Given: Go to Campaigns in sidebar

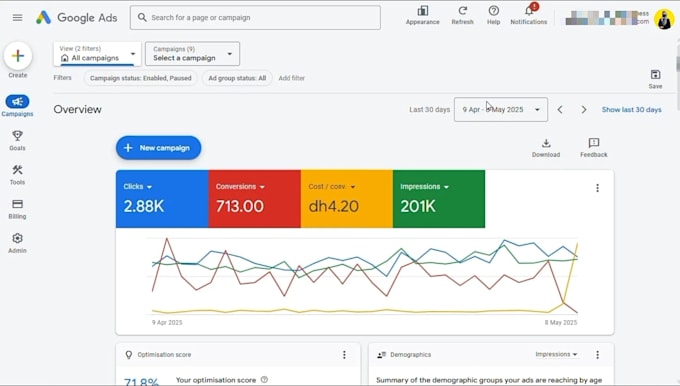Looking at the screenshot, I should click(x=17, y=106).
